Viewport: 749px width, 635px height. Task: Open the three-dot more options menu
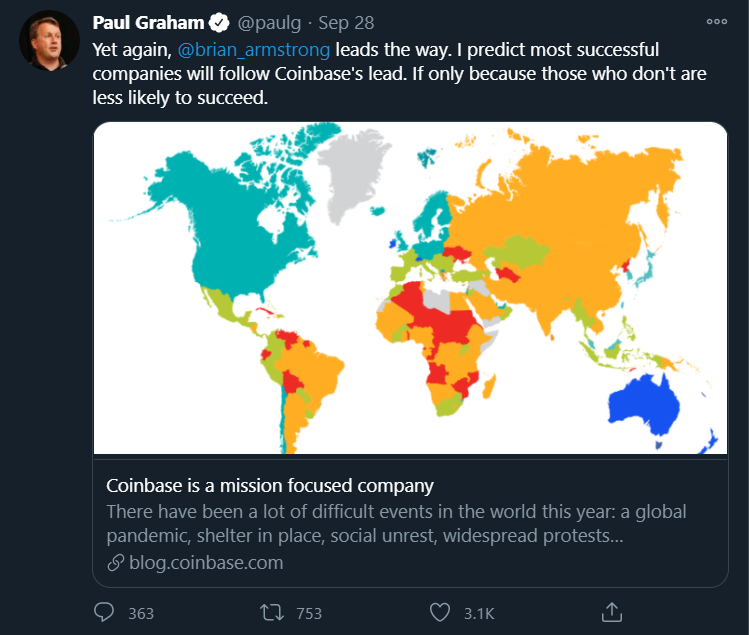coord(716,22)
